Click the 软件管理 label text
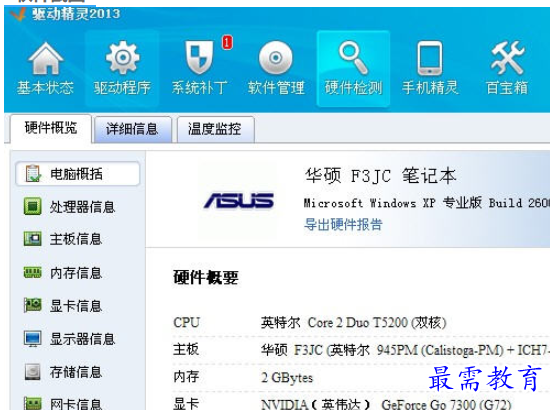550x410 pixels. pyautogui.click(x=276, y=87)
